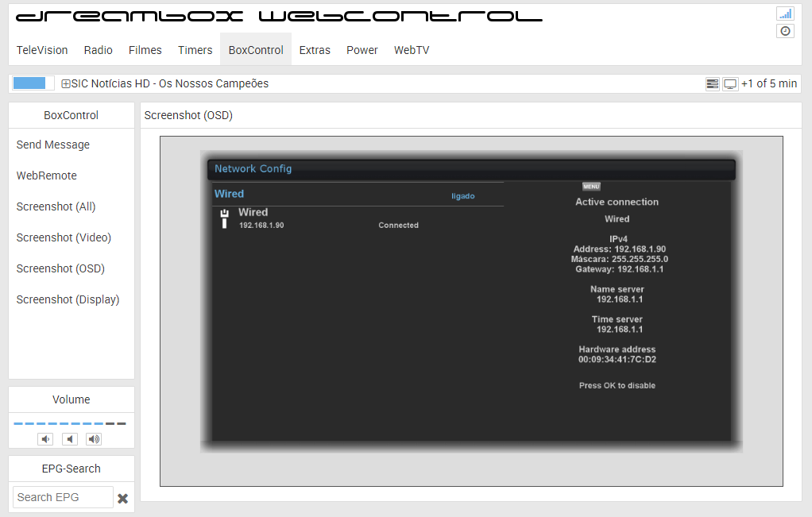The image size is (812, 517).
Task: Click the clock icon in the header
Action: (785, 31)
